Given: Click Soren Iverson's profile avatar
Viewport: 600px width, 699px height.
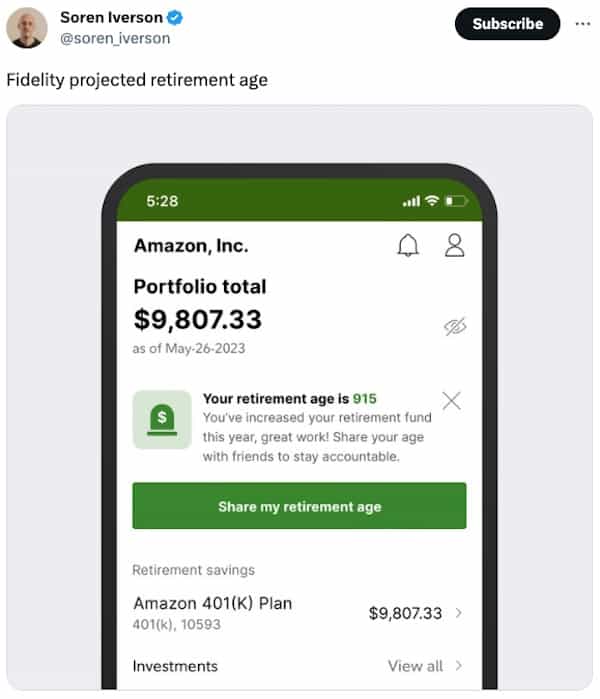Looking at the screenshot, I should coord(27,27).
